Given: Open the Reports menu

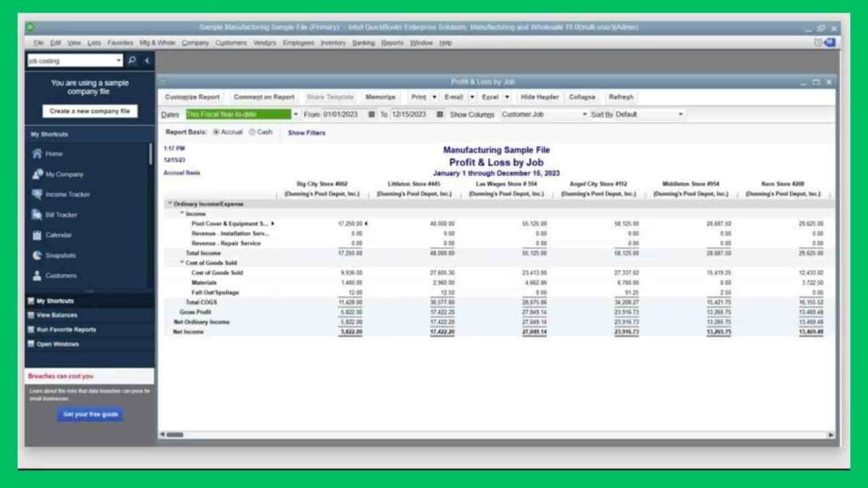Looking at the screenshot, I should (x=392, y=42).
